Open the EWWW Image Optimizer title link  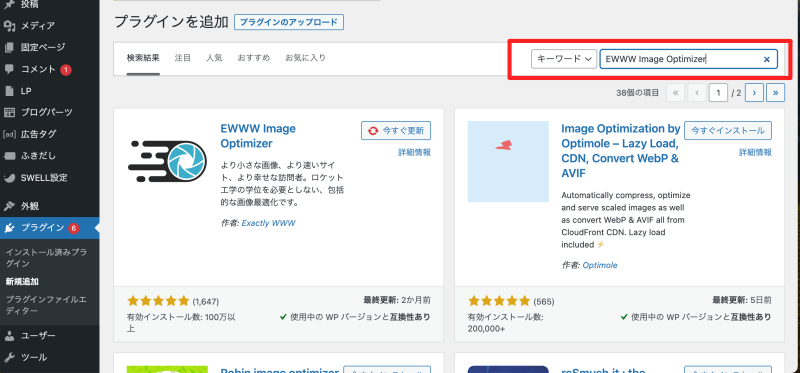(258, 136)
